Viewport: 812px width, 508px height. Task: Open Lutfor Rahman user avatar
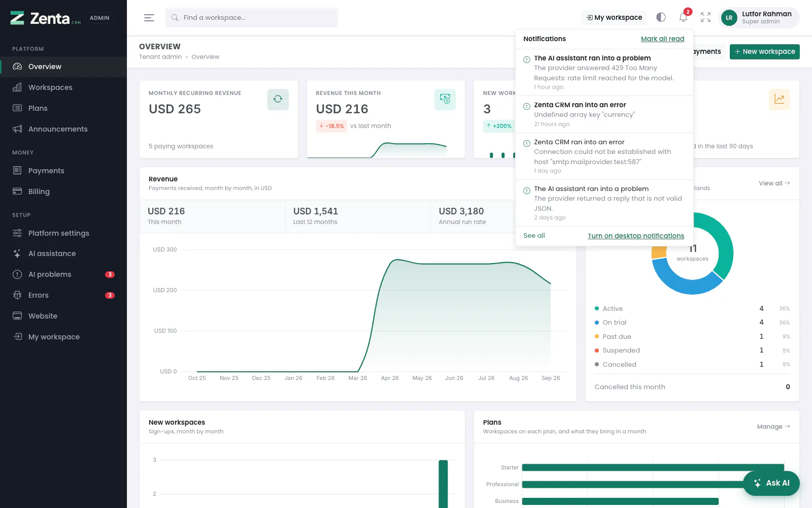(x=729, y=18)
